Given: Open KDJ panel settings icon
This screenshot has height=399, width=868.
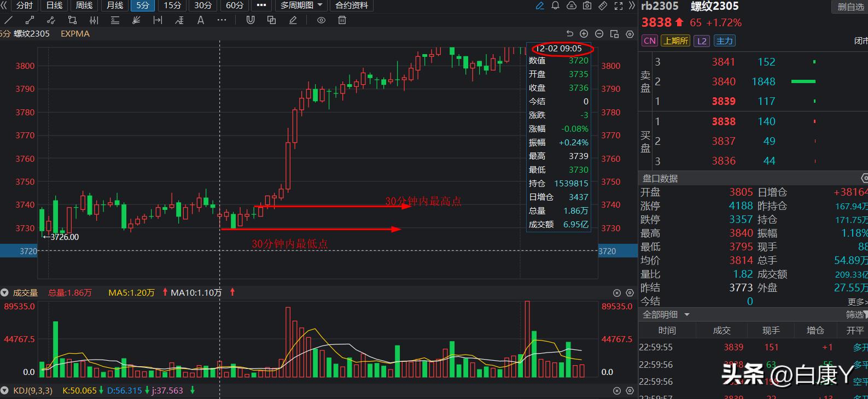Looking at the screenshot, I should click(630, 391).
